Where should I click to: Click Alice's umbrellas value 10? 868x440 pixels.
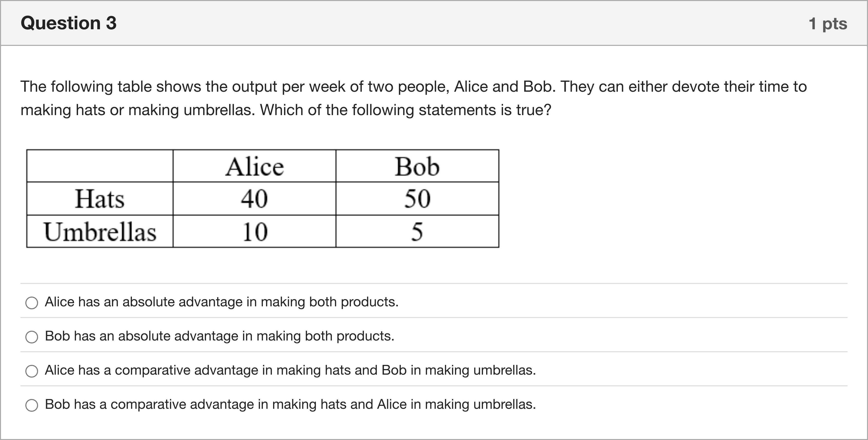(255, 232)
